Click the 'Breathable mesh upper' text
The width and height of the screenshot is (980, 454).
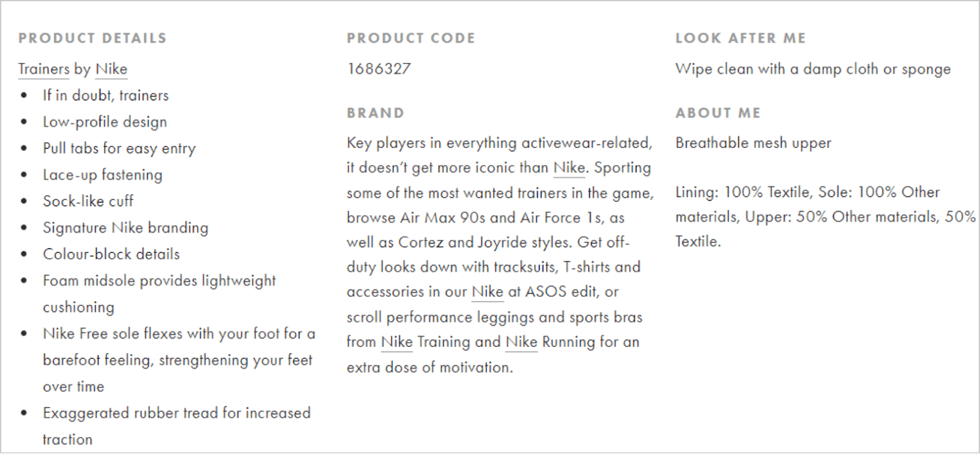pos(753,143)
